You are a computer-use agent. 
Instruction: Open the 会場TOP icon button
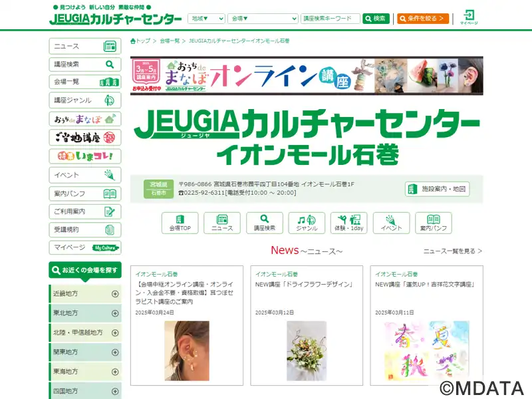[180, 223]
